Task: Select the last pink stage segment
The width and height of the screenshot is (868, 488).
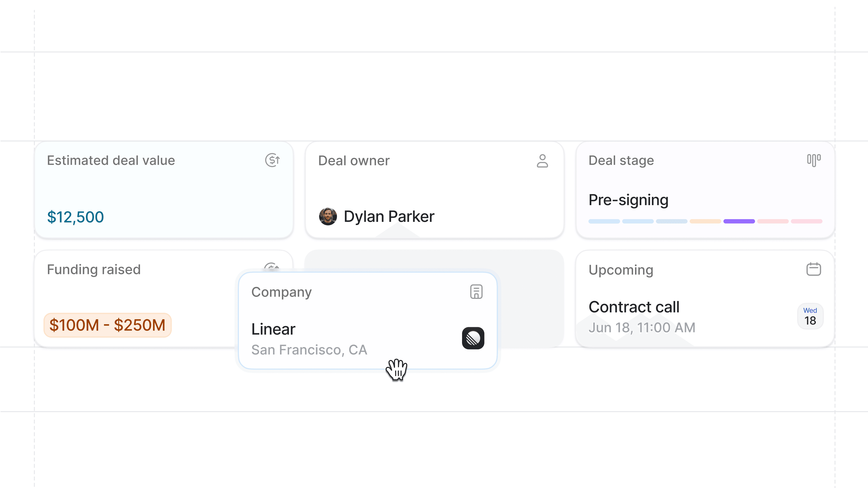Action: click(807, 221)
